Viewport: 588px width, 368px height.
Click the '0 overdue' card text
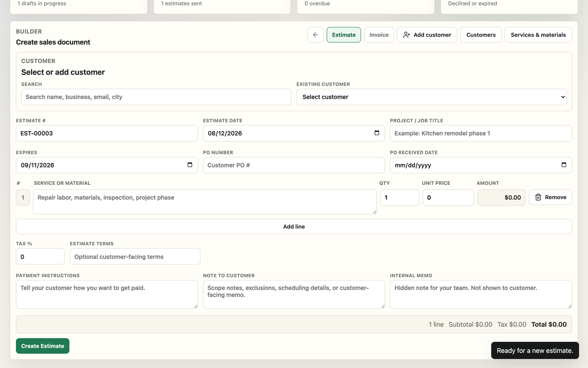[317, 3]
